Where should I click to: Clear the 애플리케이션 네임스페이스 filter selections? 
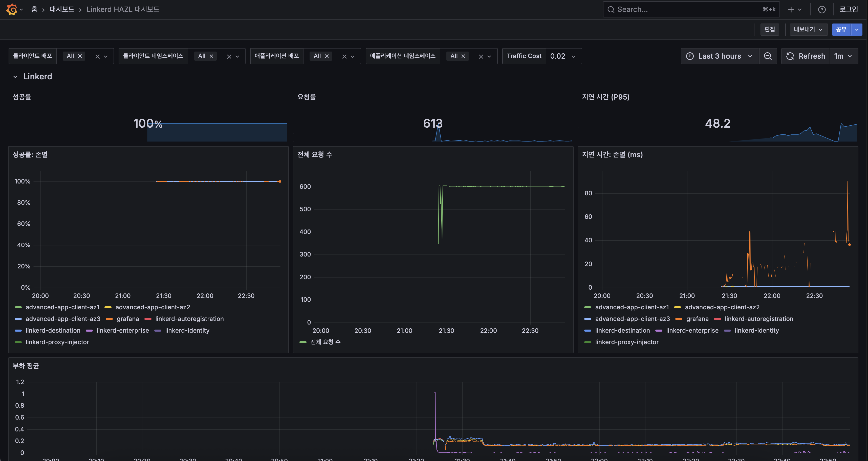(481, 57)
